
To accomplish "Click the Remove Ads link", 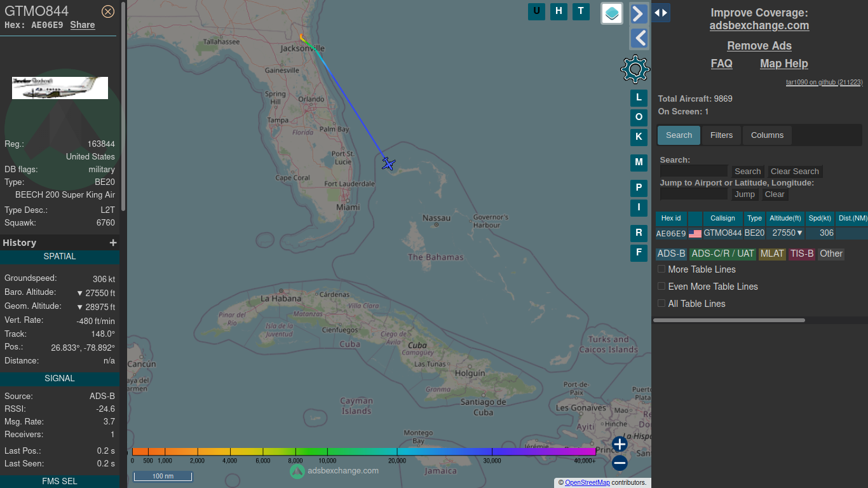I will pos(759,46).
